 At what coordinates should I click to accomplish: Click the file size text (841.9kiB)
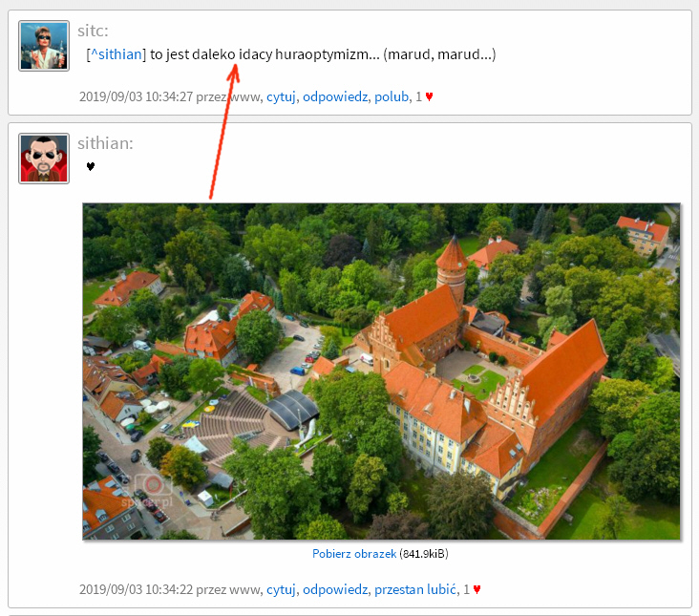pos(423,554)
